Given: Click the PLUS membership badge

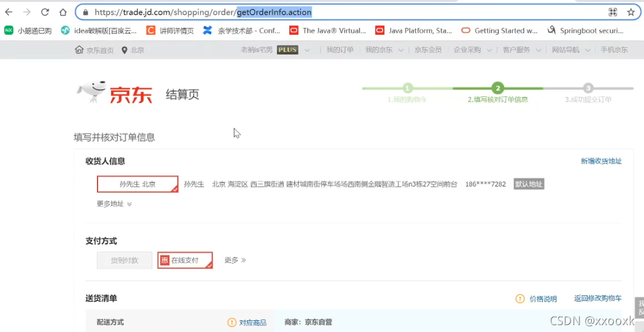Looking at the screenshot, I should (x=288, y=50).
